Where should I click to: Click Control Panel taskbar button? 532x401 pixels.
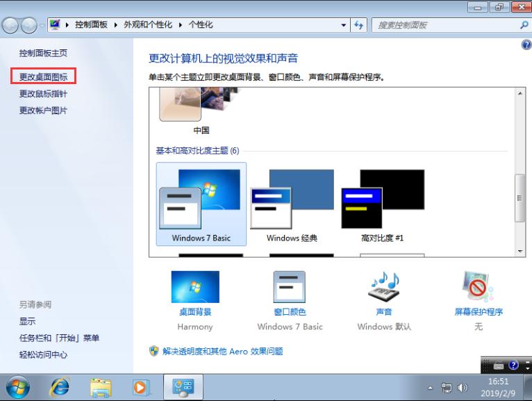point(183,387)
